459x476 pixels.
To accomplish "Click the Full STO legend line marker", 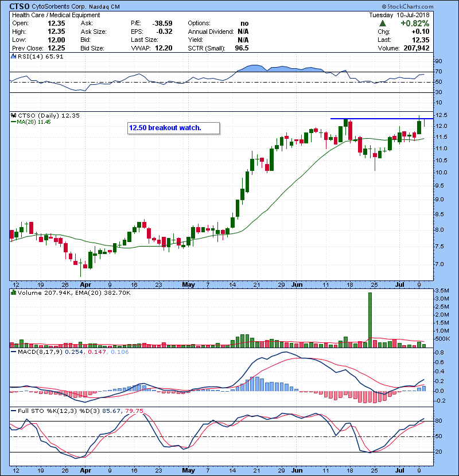I will 13,411.
